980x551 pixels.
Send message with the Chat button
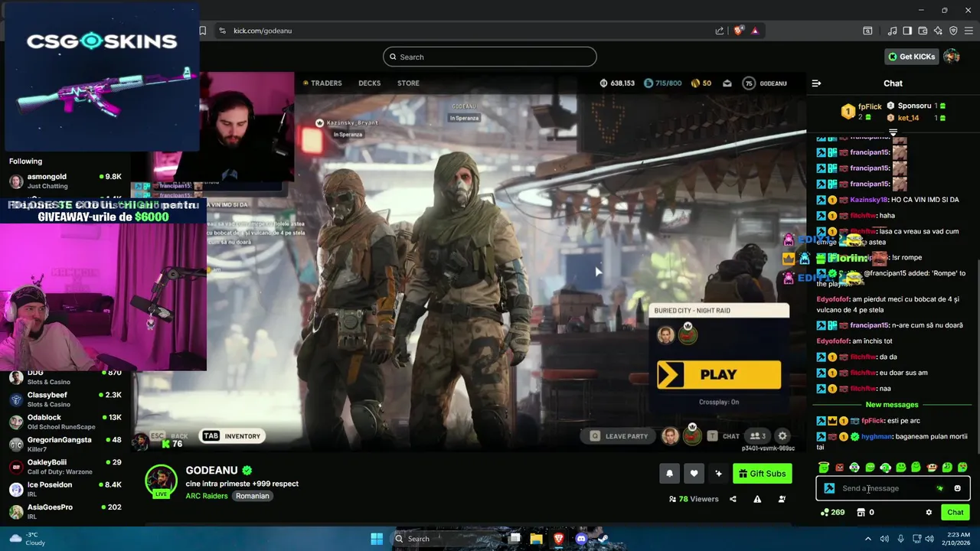point(955,513)
